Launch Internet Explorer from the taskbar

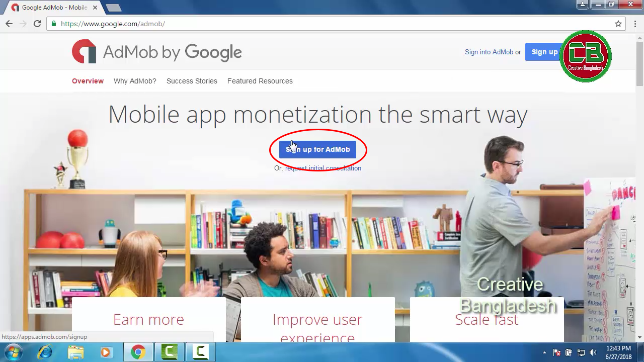(x=45, y=352)
